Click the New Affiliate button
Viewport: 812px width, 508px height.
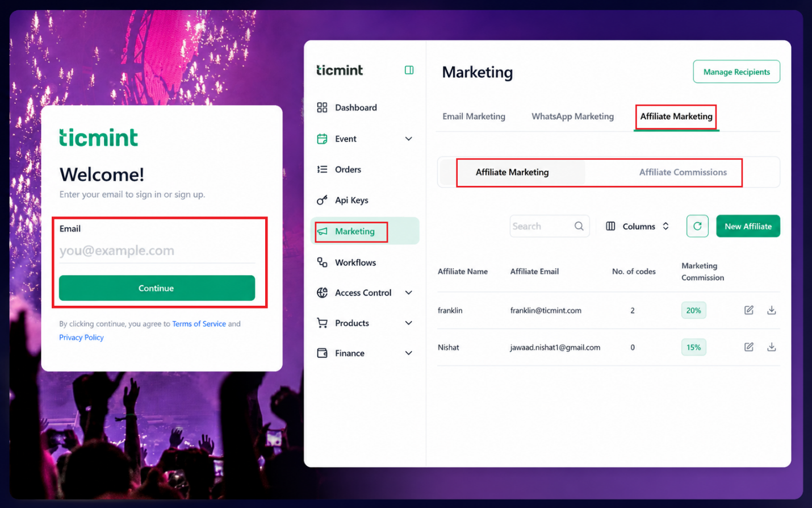(x=748, y=226)
